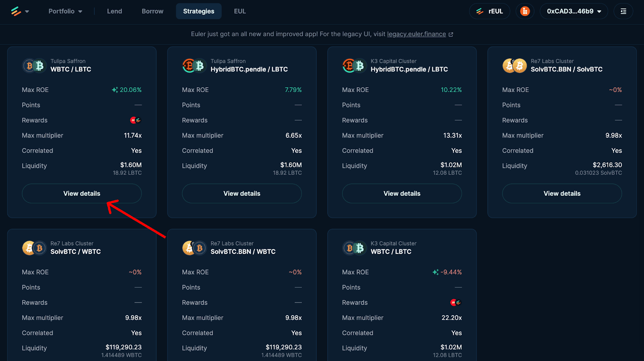
Task: Click the token pair icon of SolvBTC.BBN / SolvBTC
Action: pos(514,66)
